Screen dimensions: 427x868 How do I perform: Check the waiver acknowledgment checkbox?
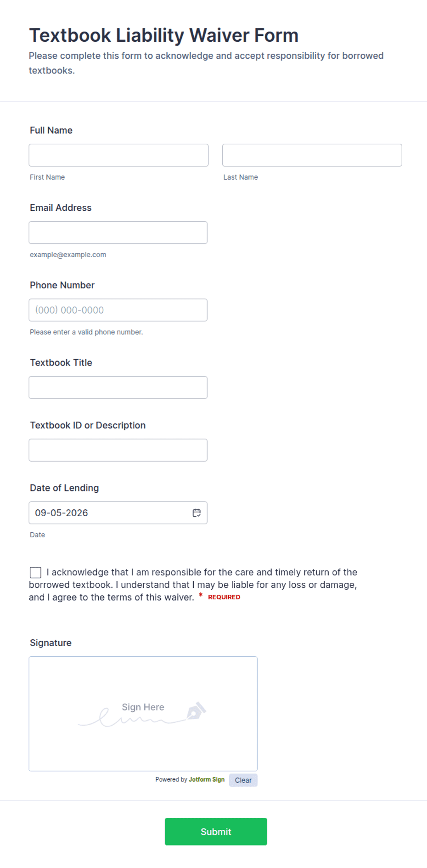click(35, 572)
